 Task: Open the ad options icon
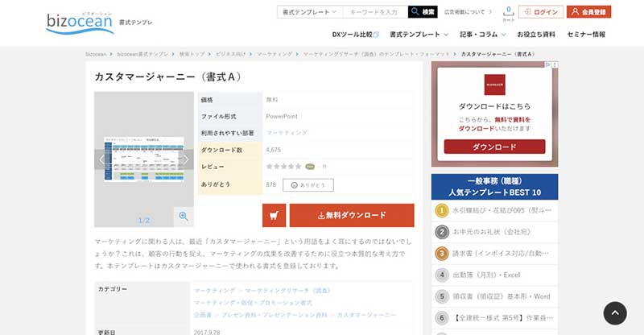(x=555, y=64)
